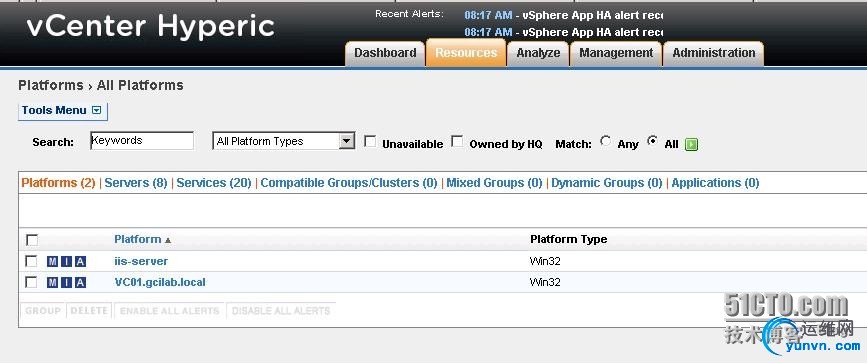Switch to Dynamic Groups (0) view
This screenshot has height=363, width=867.
click(607, 183)
